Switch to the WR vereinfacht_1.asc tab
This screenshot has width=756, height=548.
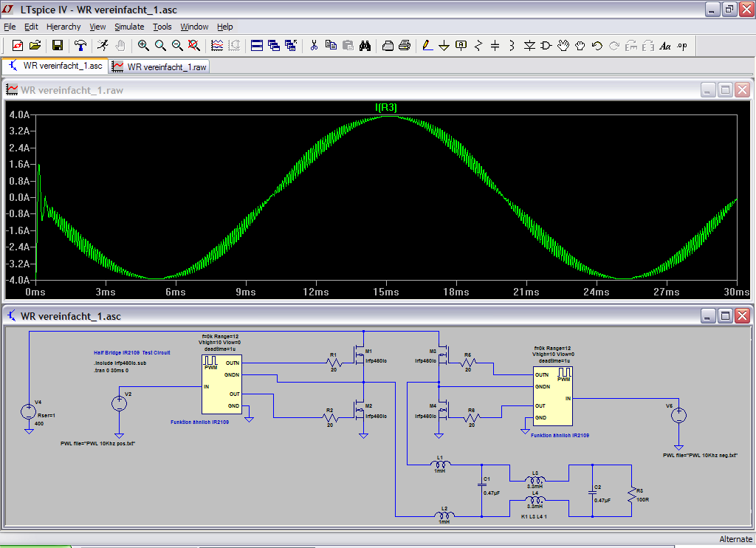(x=55, y=66)
